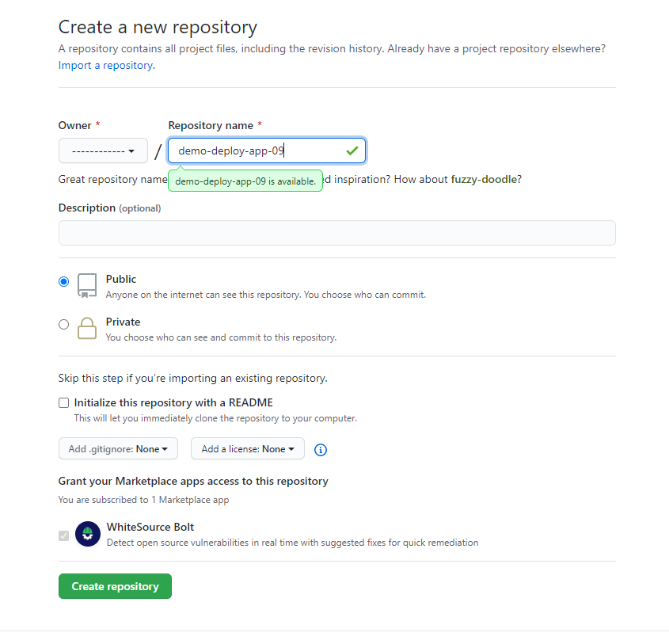Click the WhiteSource Bolt app logo

[88, 534]
